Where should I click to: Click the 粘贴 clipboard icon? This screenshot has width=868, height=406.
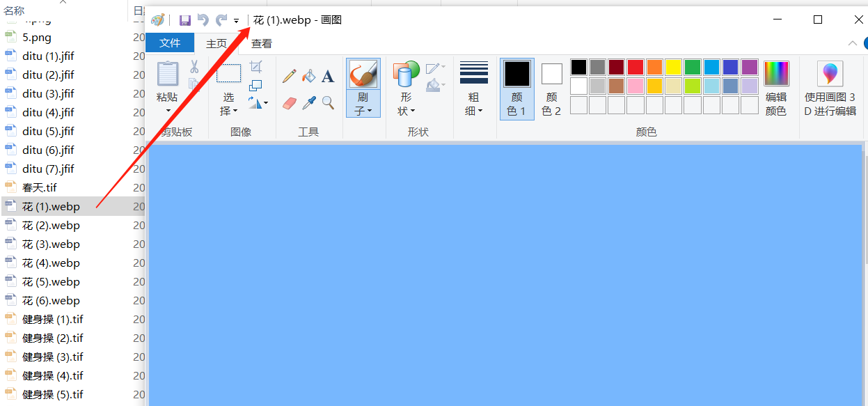[x=168, y=73]
